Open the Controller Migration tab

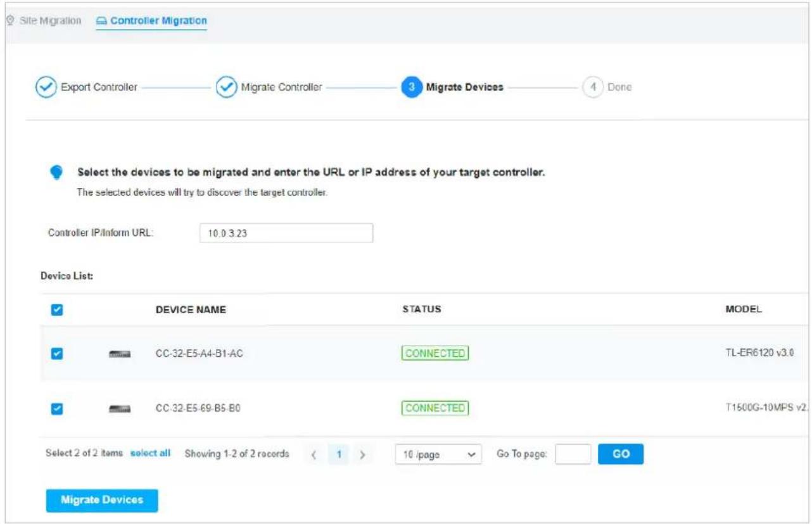point(151,21)
